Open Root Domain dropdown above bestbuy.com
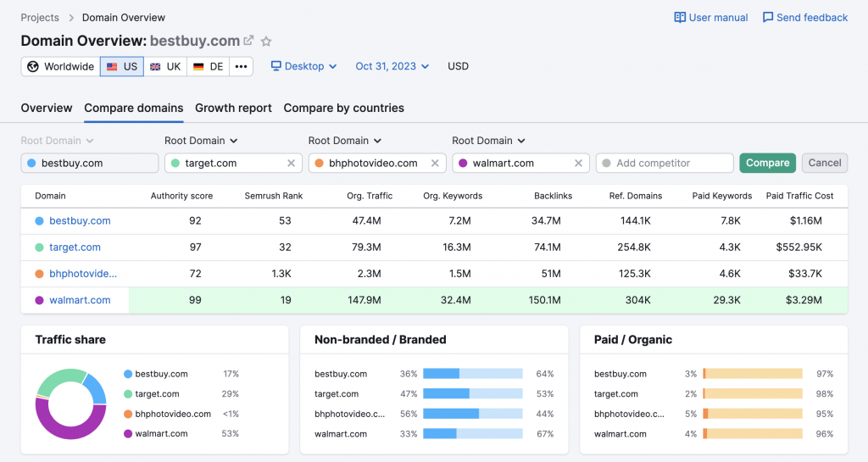868x462 pixels. coord(57,141)
